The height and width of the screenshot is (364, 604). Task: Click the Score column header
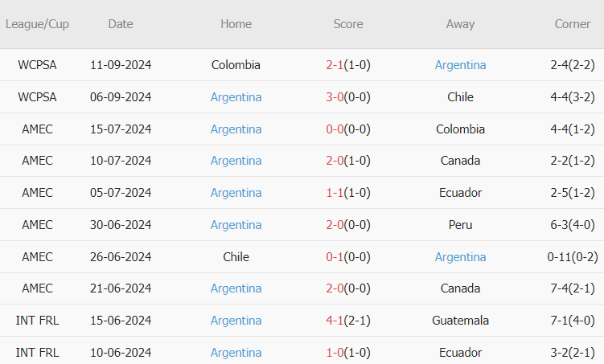click(x=348, y=24)
